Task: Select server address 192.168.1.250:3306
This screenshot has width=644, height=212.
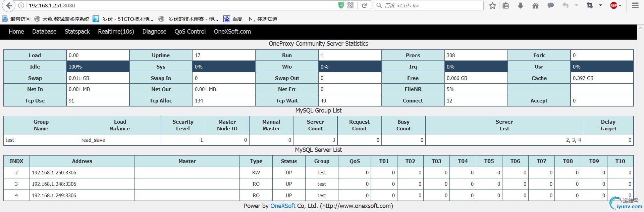Action: click(x=54, y=173)
